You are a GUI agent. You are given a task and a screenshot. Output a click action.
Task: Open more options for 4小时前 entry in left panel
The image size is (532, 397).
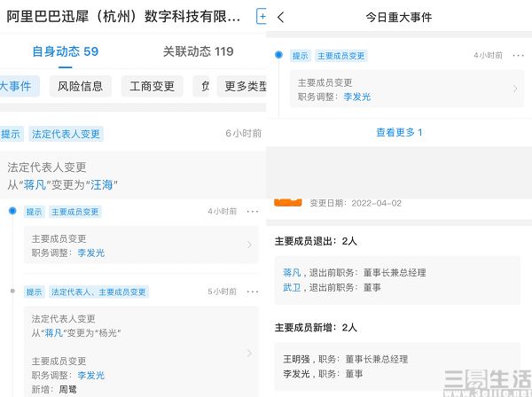tap(253, 212)
